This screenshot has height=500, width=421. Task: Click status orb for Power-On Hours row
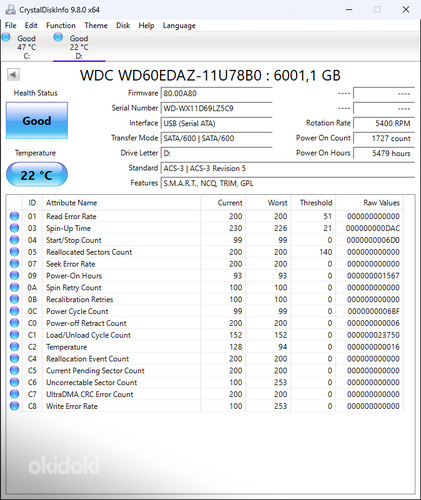14,275
